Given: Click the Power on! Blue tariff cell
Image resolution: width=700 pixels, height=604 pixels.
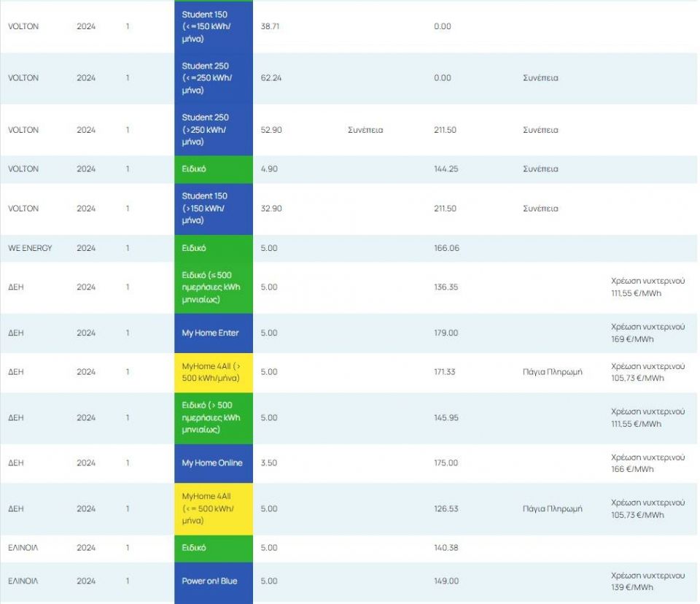Looking at the screenshot, I should (x=213, y=581).
